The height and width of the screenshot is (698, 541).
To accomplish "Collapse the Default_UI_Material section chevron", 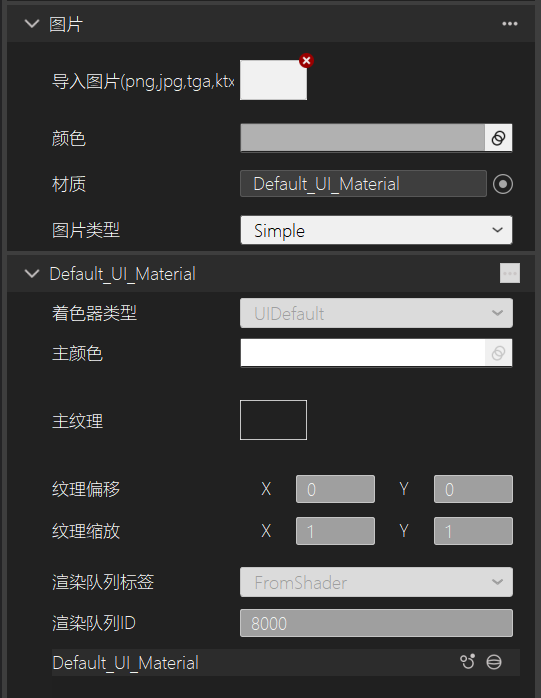I will point(32,273).
